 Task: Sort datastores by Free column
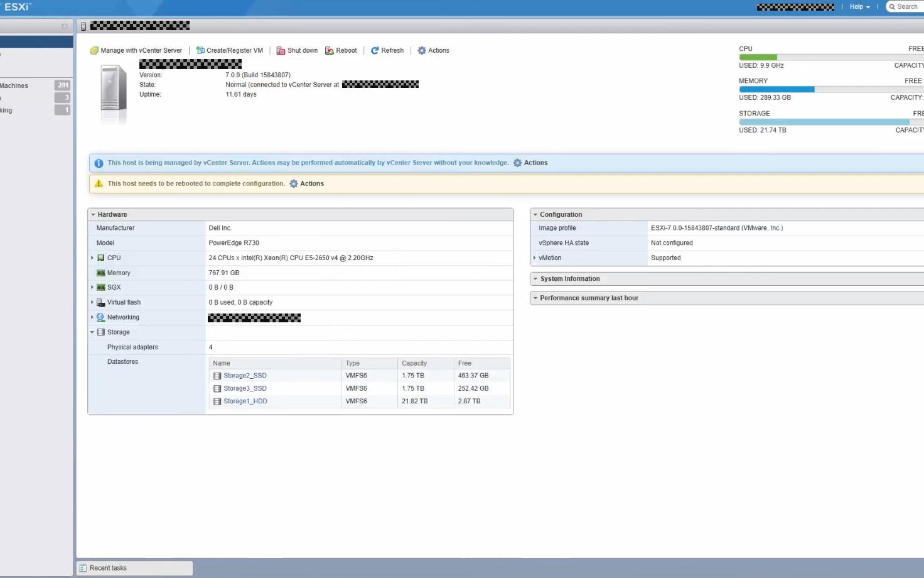pos(482,363)
